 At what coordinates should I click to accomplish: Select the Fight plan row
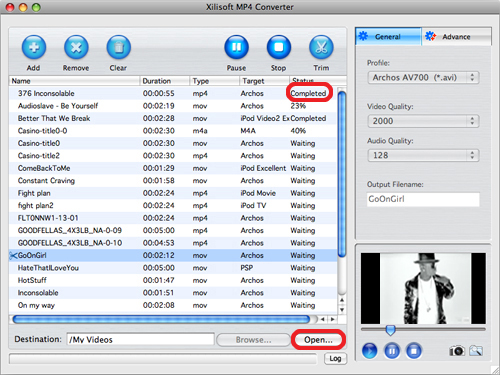click(x=173, y=193)
